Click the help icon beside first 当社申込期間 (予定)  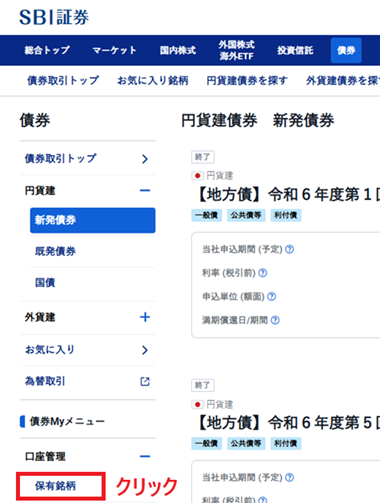[290, 249]
